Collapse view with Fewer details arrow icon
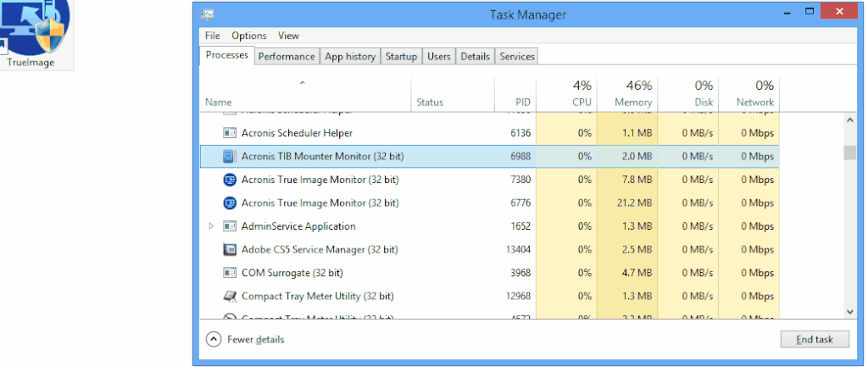This screenshot has width=868, height=367. click(x=213, y=339)
